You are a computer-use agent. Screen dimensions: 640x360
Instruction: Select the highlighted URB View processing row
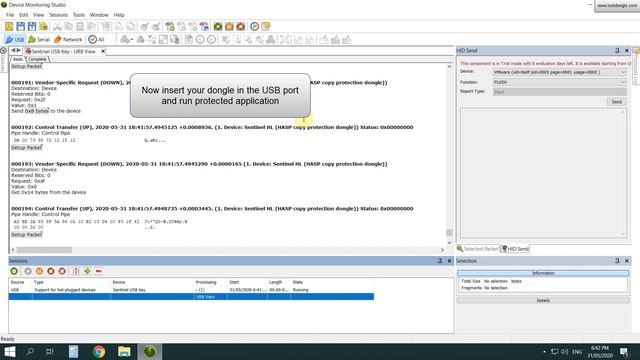click(191, 297)
